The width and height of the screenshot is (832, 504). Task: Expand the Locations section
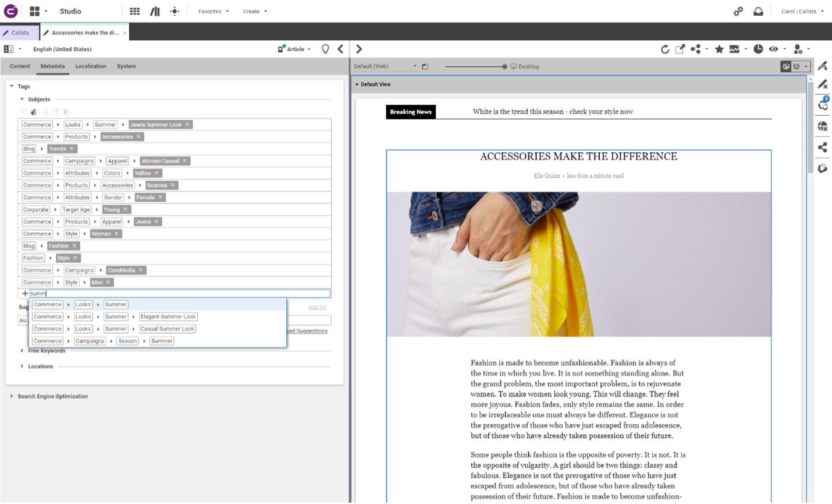[x=22, y=366]
